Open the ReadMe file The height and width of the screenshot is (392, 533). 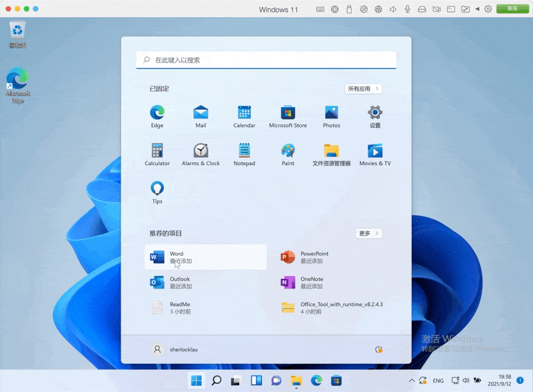pos(205,307)
